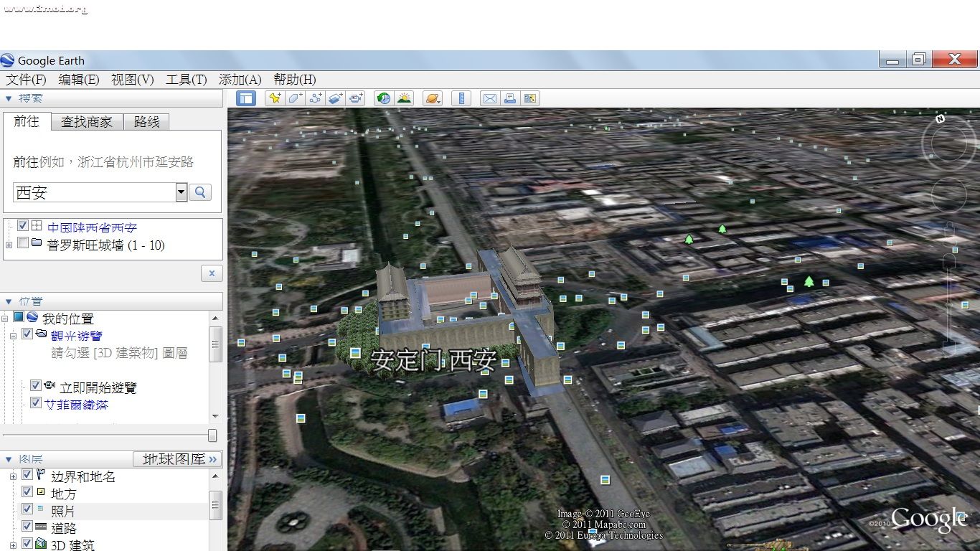Uncheck the 照片 layer checkbox
The height and width of the screenshot is (551, 980).
coord(27,509)
